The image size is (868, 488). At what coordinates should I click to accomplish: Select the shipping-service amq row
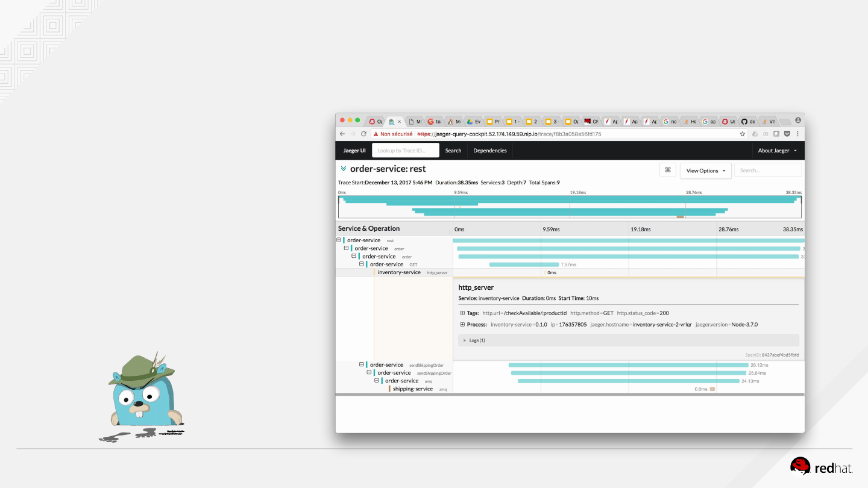[570, 389]
